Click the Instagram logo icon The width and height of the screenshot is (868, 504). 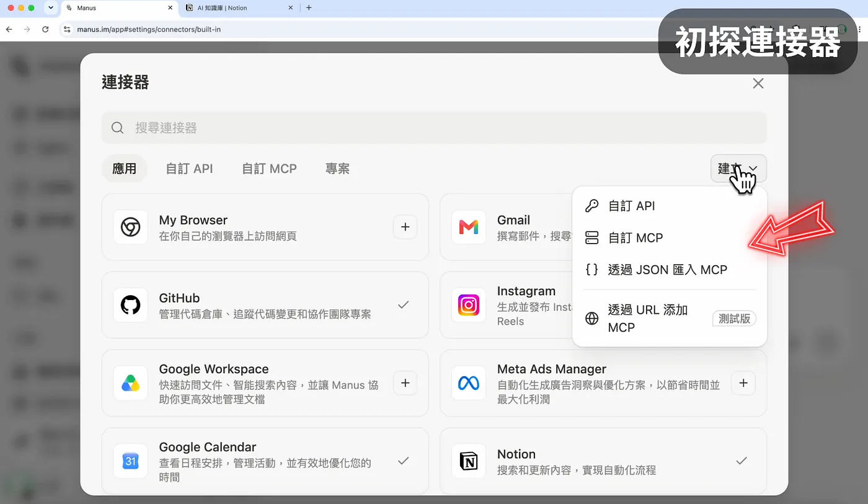point(469,305)
